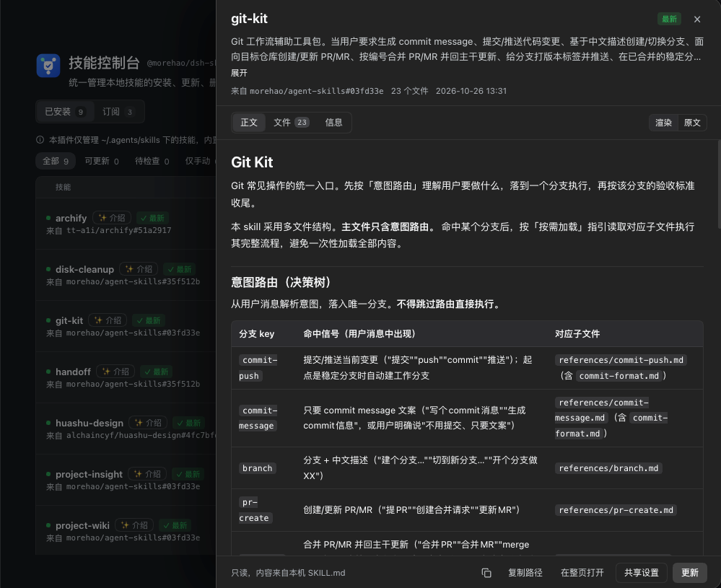Click the 2026-10-26 13:31 timestamp
721x588 pixels.
pyautogui.click(x=471, y=91)
